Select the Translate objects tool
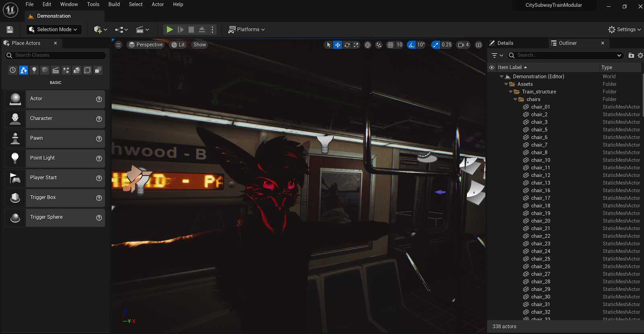The height and width of the screenshot is (334, 644). (338, 45)
